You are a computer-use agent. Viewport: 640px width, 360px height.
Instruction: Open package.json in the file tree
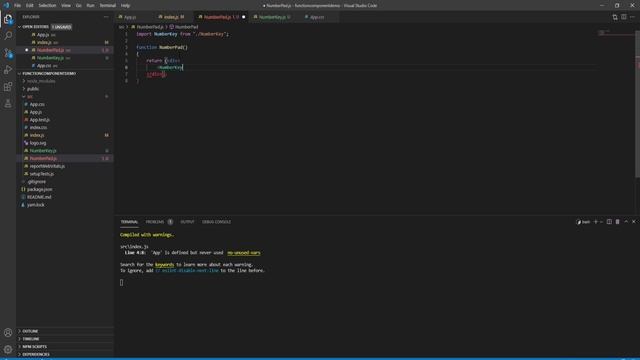click(x=39, y=190)
